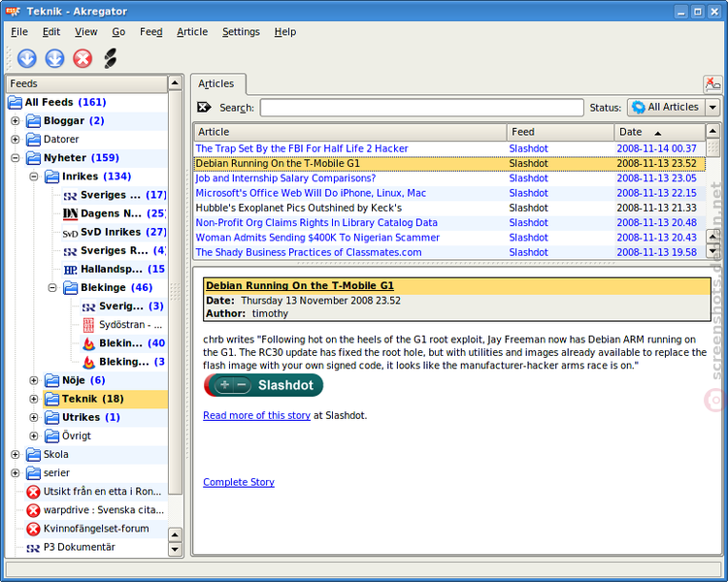Sort articles by the Date column header
Screen dimensions: 728x582
[x=659, y=132]
